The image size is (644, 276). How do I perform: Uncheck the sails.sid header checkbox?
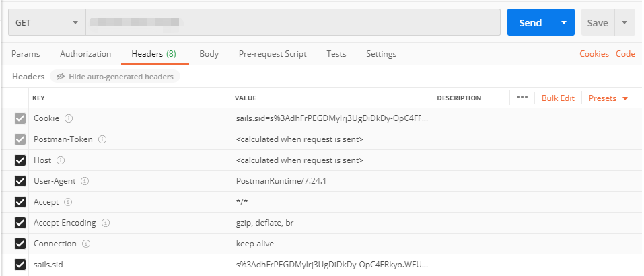[20, 265]
